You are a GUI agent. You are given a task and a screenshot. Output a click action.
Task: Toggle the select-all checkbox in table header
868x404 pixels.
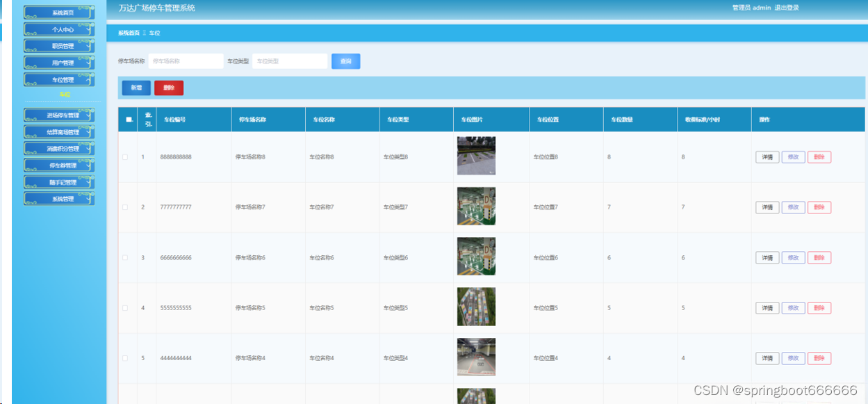coord(129,120)
